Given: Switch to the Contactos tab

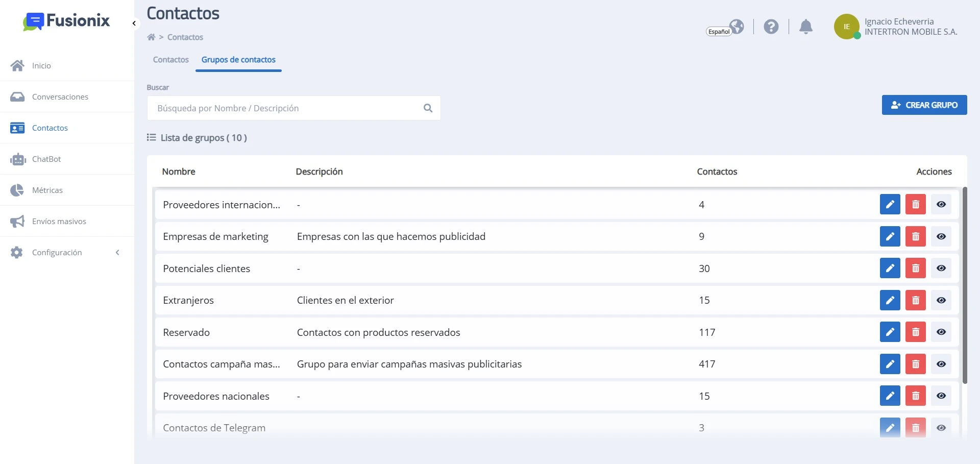Looking at the screenshot, I should click(171, 60).
